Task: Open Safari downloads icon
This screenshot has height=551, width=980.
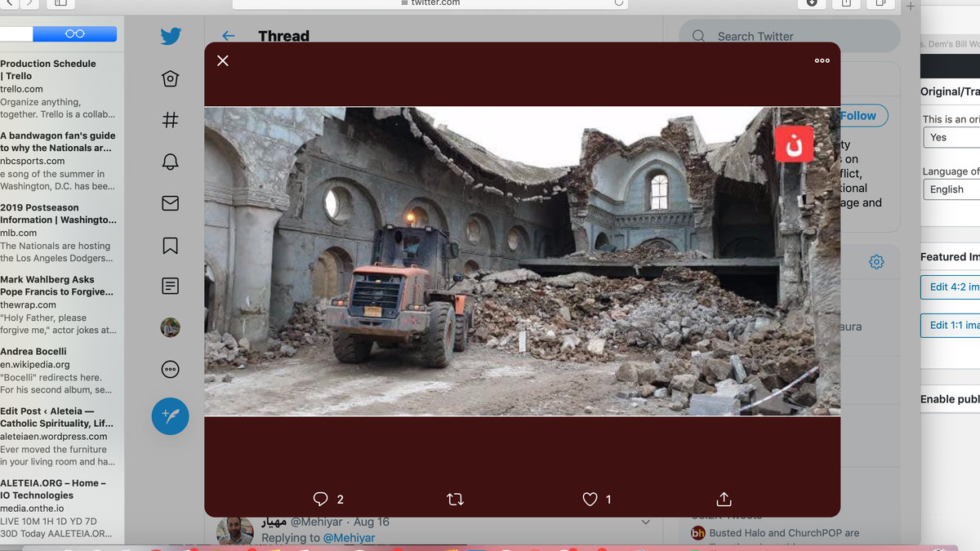Action: (x=812, y=3)
